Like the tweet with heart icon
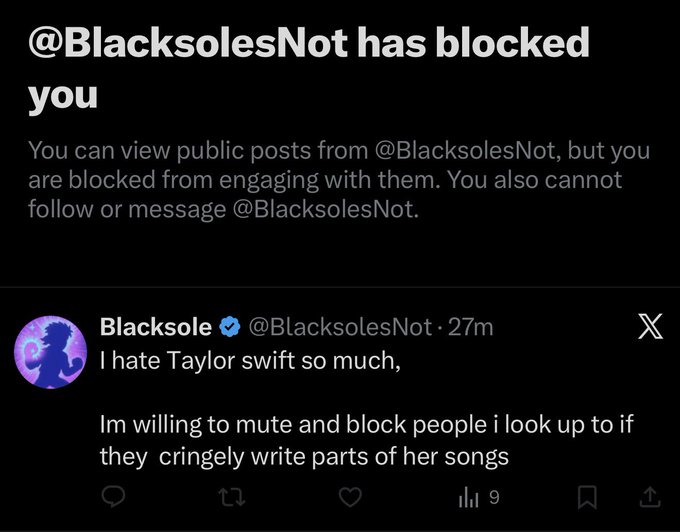 347,495
